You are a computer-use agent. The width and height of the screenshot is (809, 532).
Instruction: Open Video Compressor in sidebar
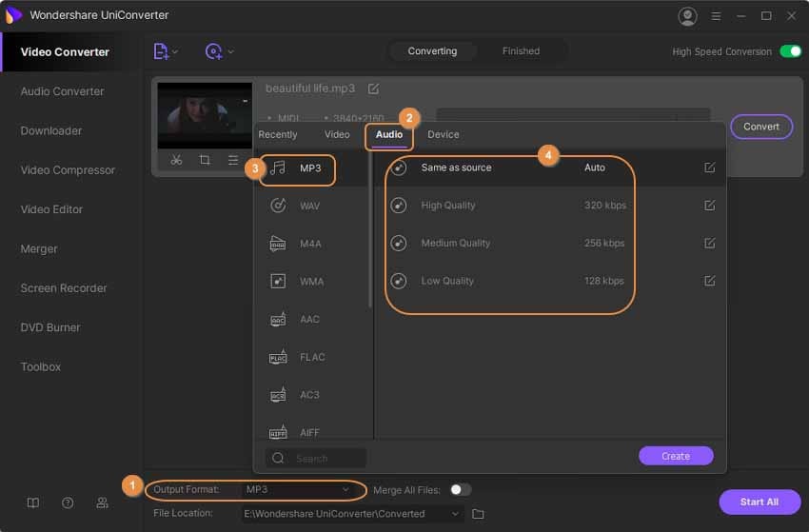point(68,169)
